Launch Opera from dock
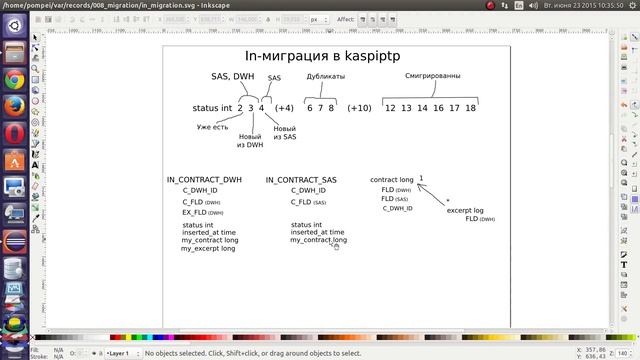Viewport: 640px width, 360px height. (x=15, y=134)
